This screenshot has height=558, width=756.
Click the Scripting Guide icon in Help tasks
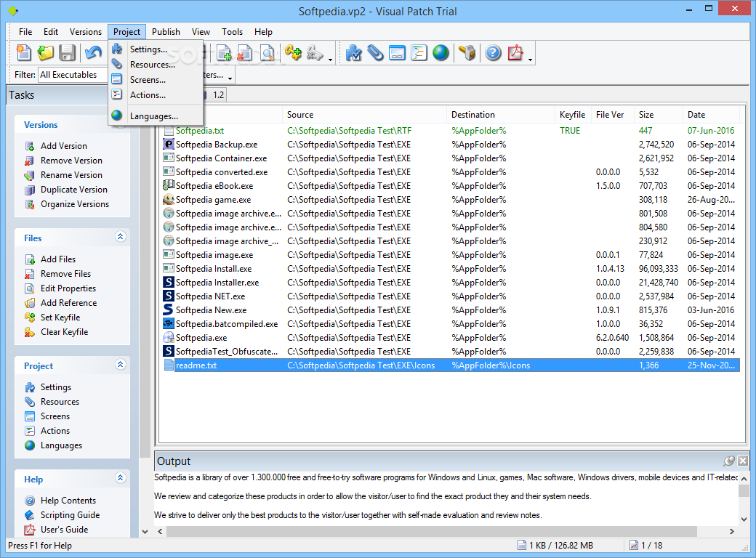tap(30, 515)
